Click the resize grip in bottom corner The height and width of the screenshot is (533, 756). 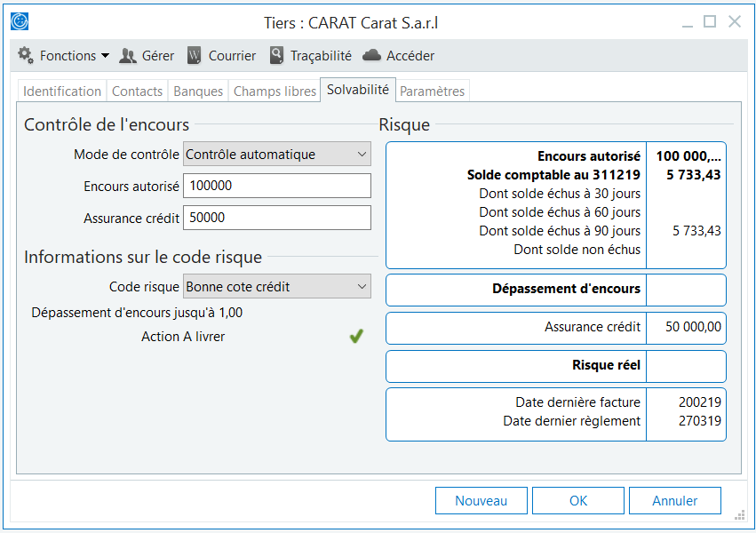coord(738,515)
